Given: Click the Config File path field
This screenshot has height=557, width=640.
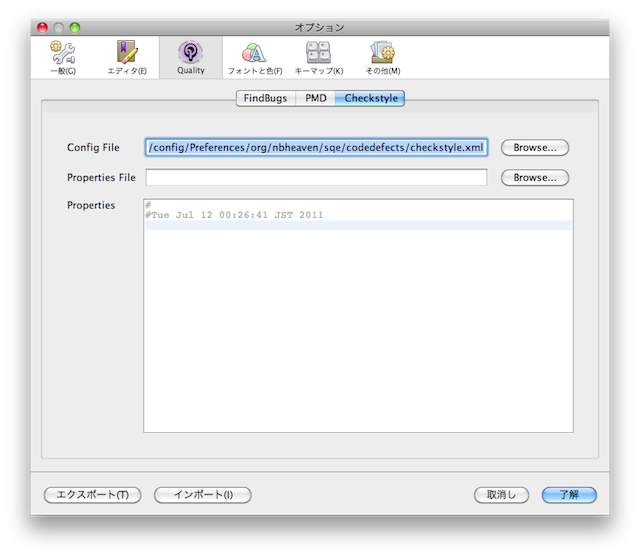Looking at the screenshot, I should point(316,148).
